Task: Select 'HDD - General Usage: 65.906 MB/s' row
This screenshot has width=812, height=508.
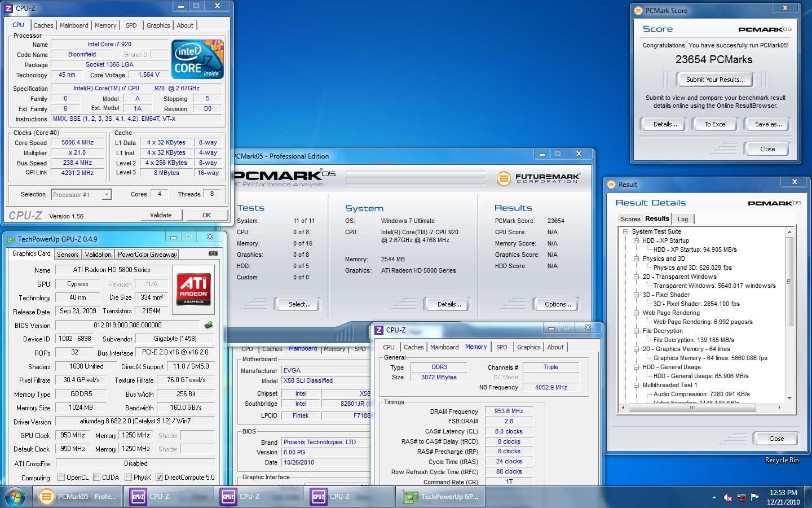Action: [701, 376]
